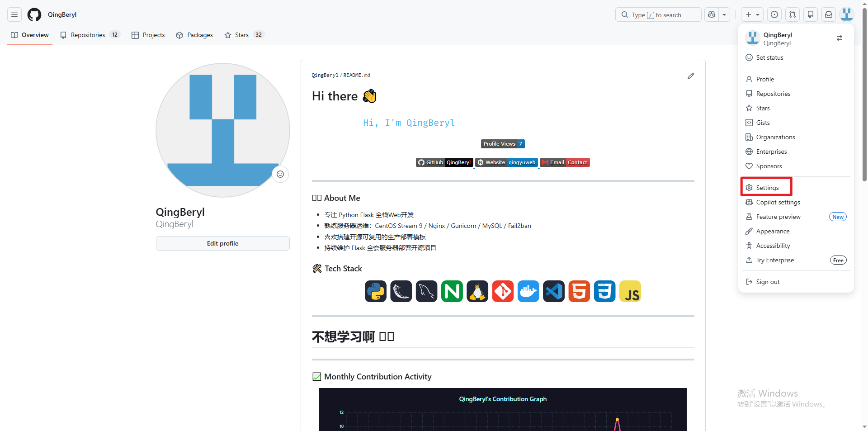The width and height of the screenshot is (868, 431).
Task: Switch account using the swap arrows icon
Action: coord(840,38)
